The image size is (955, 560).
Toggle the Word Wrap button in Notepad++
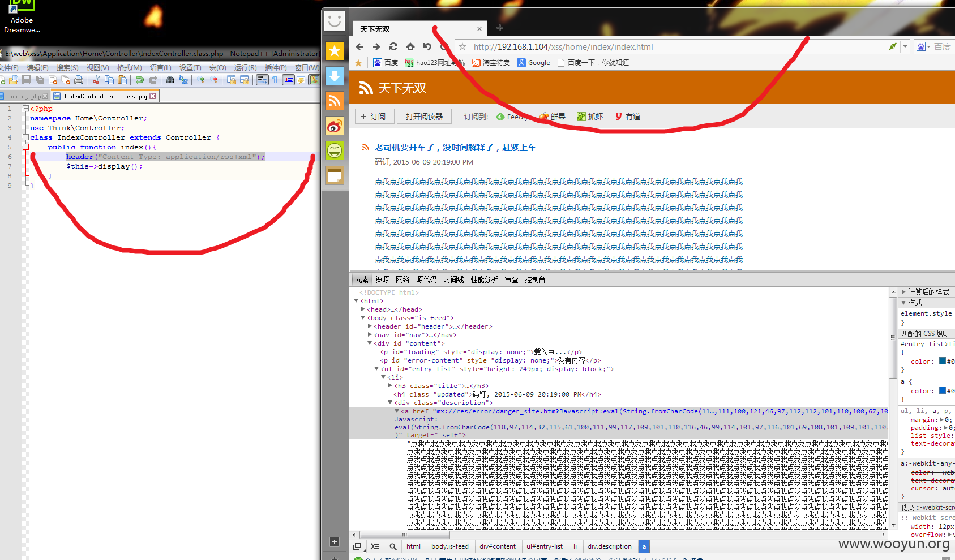click(262, 80)
